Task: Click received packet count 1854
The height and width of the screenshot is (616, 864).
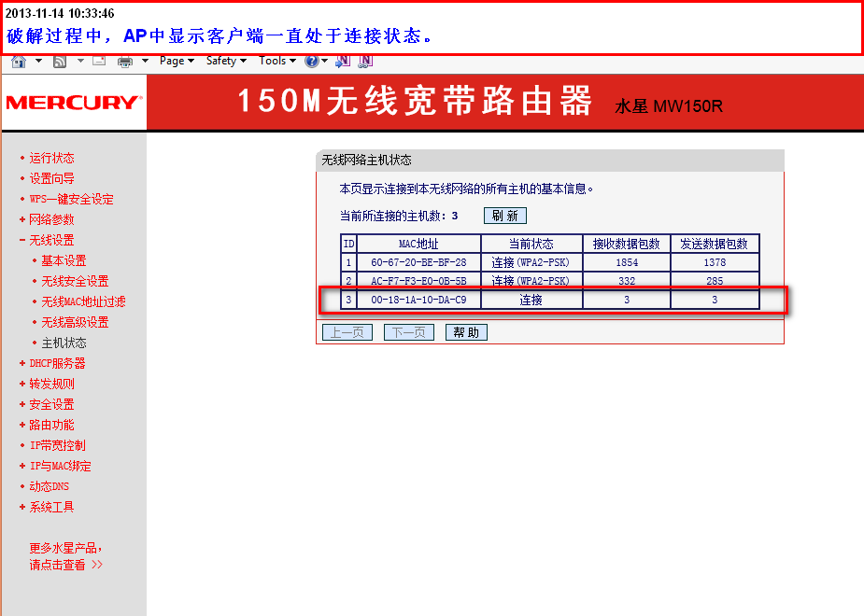Action: pos(627,262)
